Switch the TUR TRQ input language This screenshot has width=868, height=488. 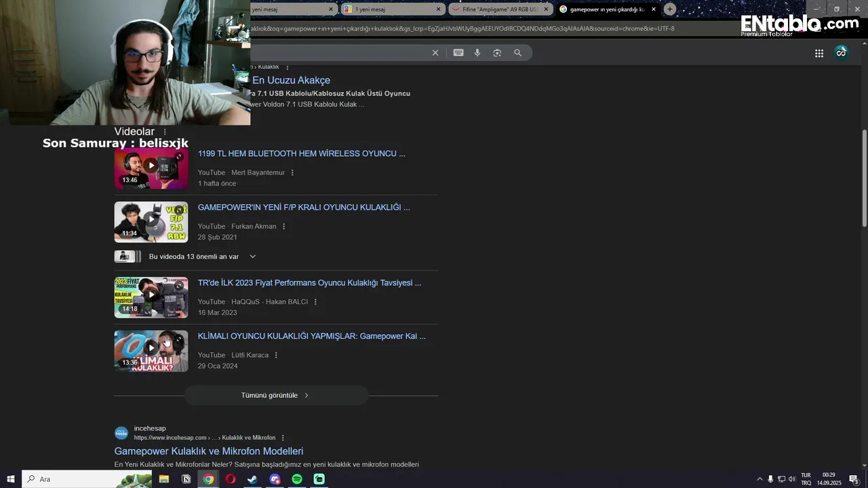(806, 479)
